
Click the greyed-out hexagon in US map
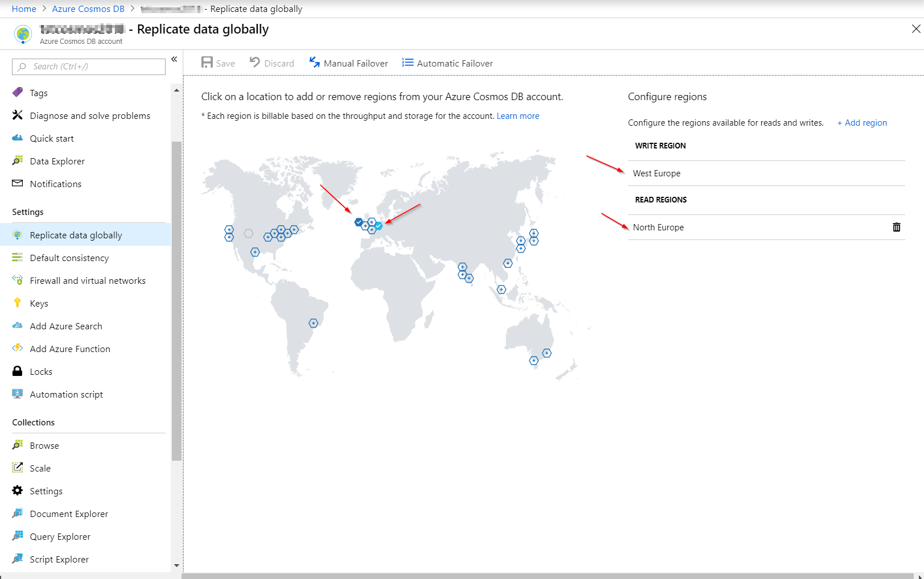point(249,233)
